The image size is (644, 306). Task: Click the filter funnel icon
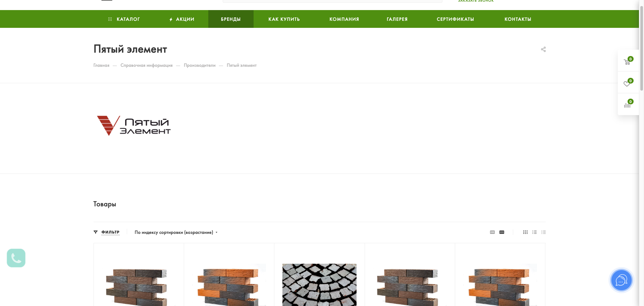96,232
